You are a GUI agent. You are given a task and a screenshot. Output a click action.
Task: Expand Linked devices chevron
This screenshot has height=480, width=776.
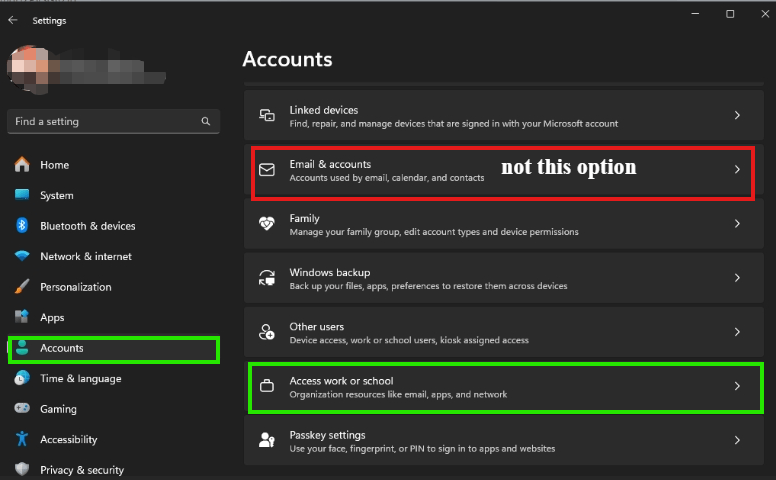coord(737,115)
